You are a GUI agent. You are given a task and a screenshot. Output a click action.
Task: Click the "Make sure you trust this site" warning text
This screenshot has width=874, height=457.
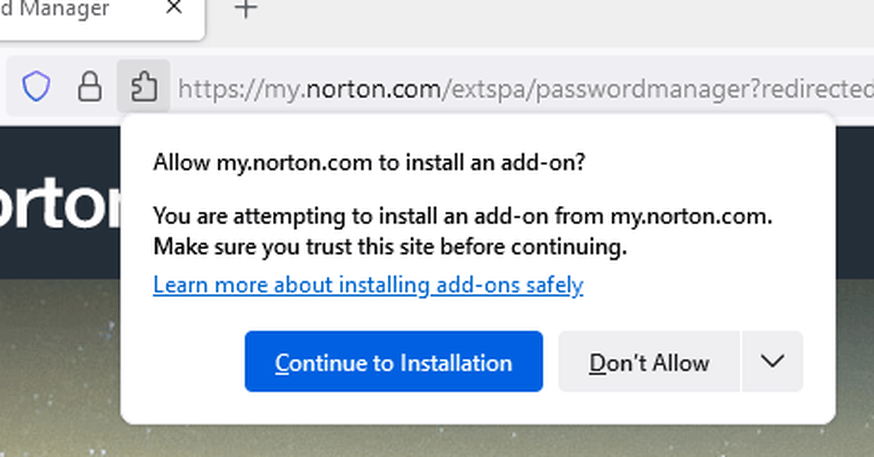(x=389, y=246)
